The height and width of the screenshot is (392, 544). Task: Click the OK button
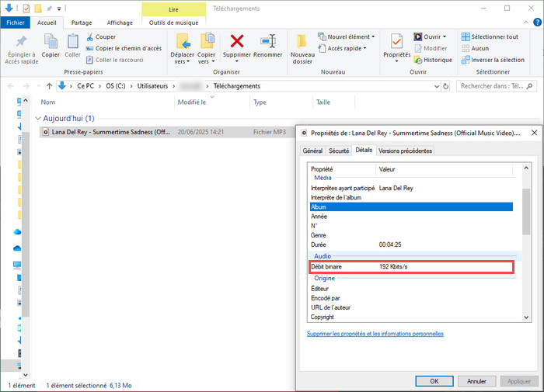click(434, 381)
